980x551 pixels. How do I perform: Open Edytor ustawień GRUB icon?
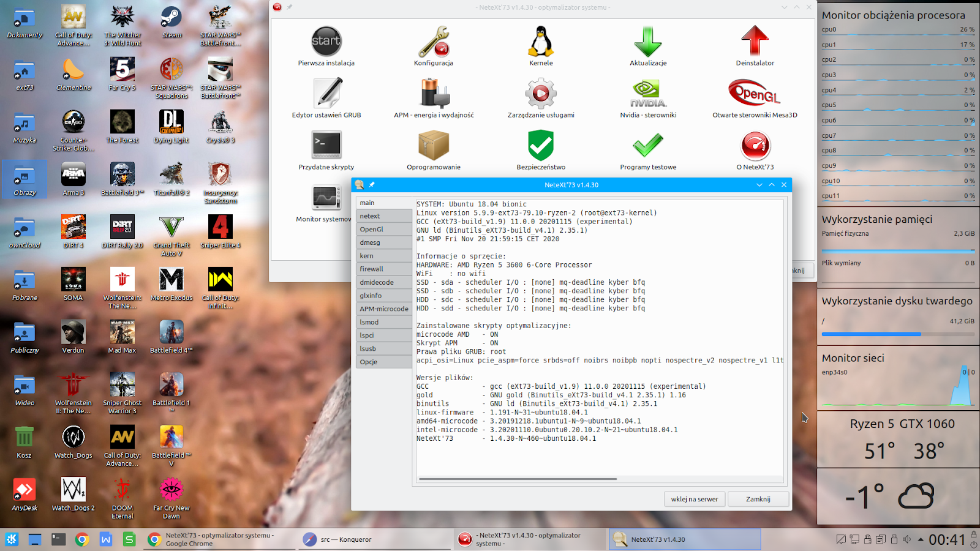tap(326, 94)
